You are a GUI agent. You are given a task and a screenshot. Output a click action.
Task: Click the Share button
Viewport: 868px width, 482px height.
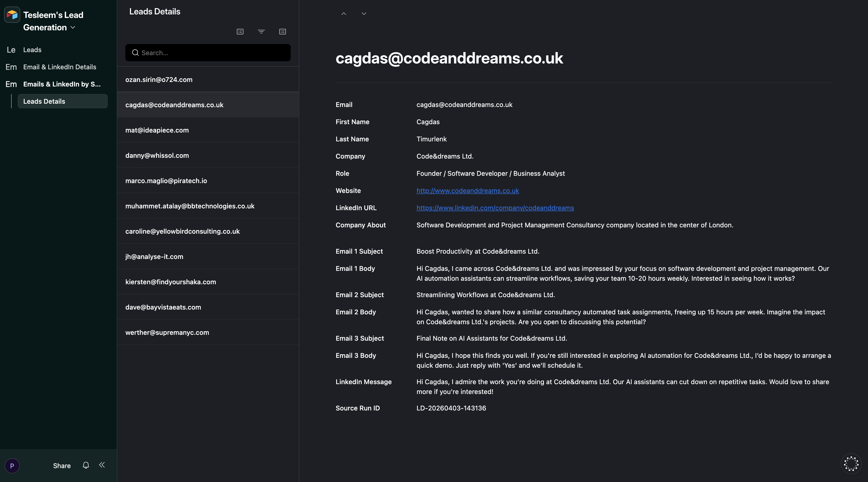(62, 466)
